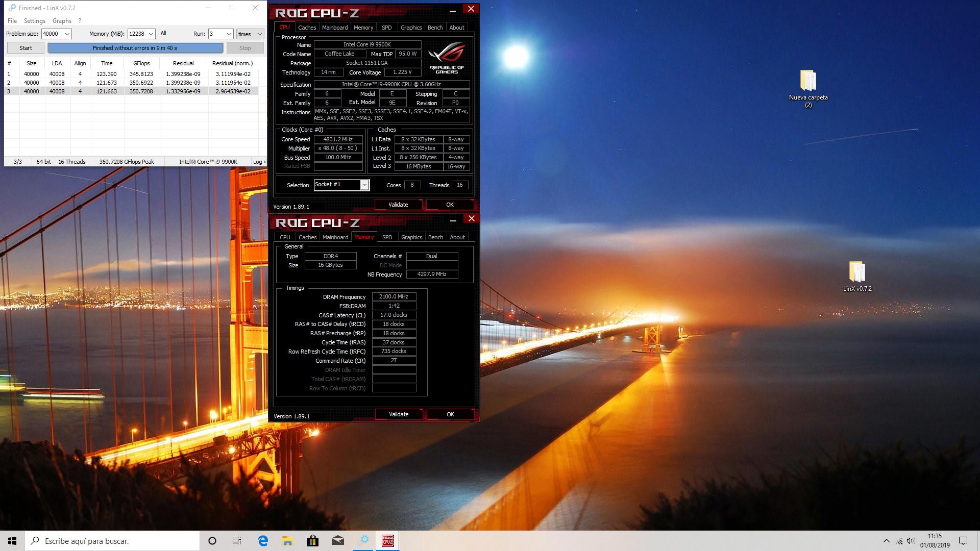Expand the Problem size dropdown
This screenshot has width=980, height=551.
tap(67, 34)
